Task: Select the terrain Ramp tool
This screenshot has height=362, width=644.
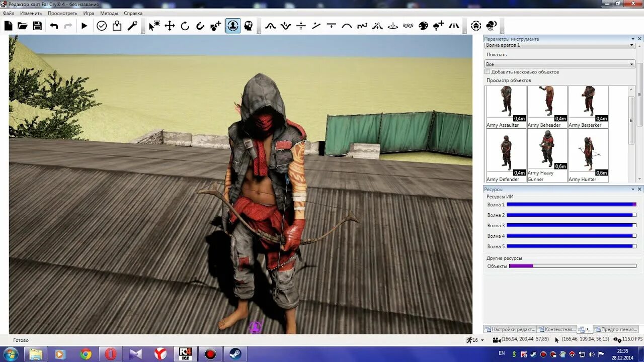Action: point(316,26)
